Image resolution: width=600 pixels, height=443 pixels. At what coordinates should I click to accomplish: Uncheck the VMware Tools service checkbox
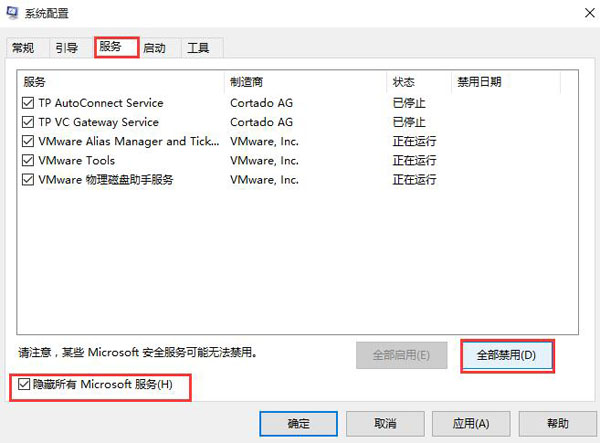pos(28,160)
